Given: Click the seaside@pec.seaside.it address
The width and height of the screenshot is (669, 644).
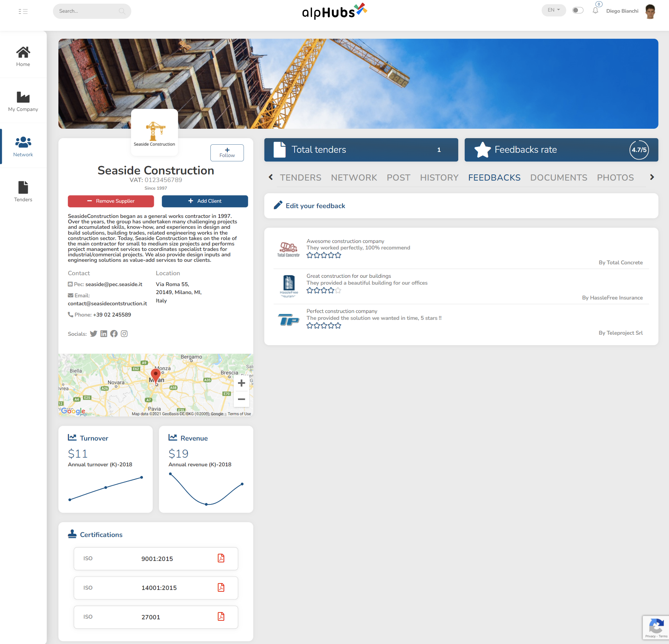Looking at the screenshot, I should [114, 284].
